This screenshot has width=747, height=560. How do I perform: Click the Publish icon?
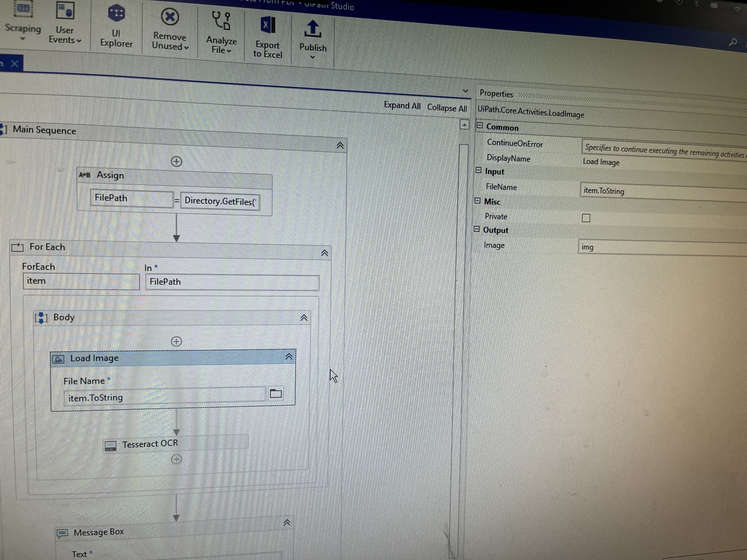[x=313, y=29]
